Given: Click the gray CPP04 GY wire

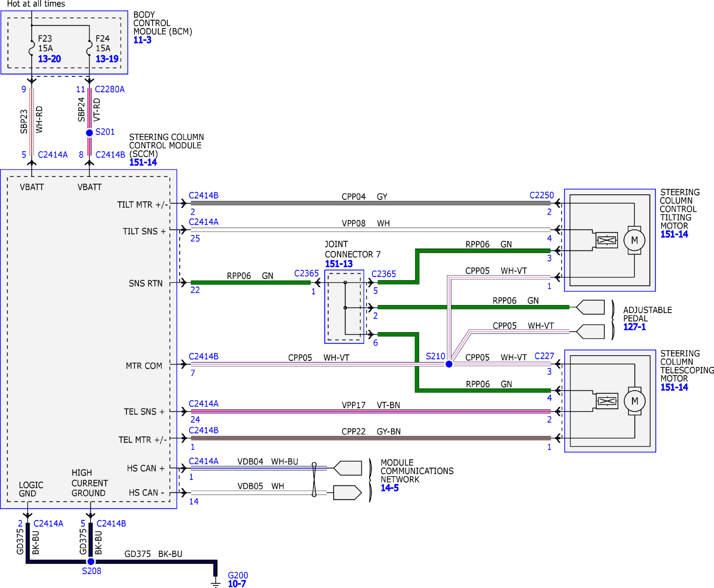Looking at the screenshot, I should pyautogui.click(x=370, y=203).
